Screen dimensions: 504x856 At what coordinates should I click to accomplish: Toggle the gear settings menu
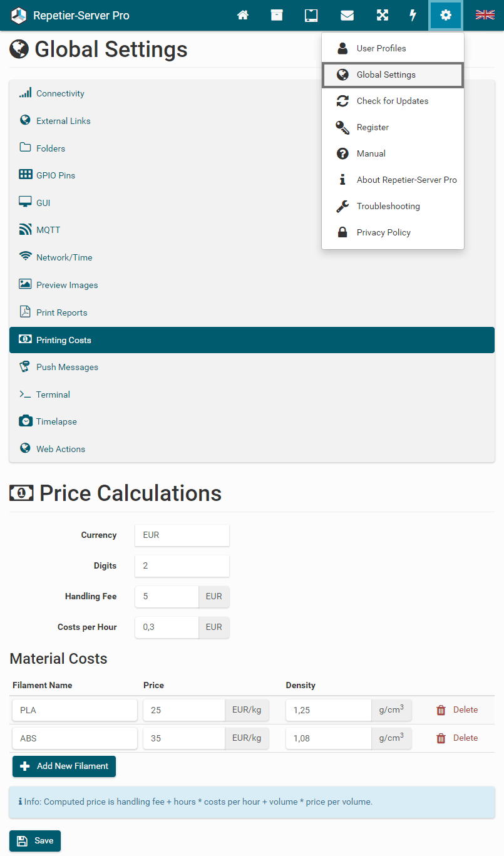tap(446, 15)
